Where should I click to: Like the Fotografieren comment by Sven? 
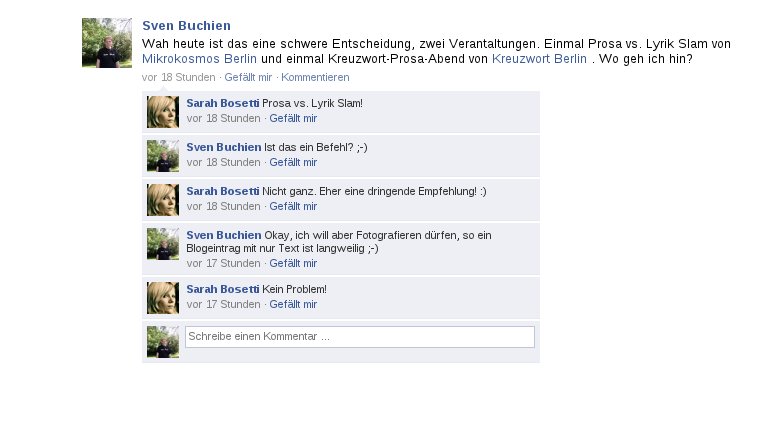pos(293,263)
